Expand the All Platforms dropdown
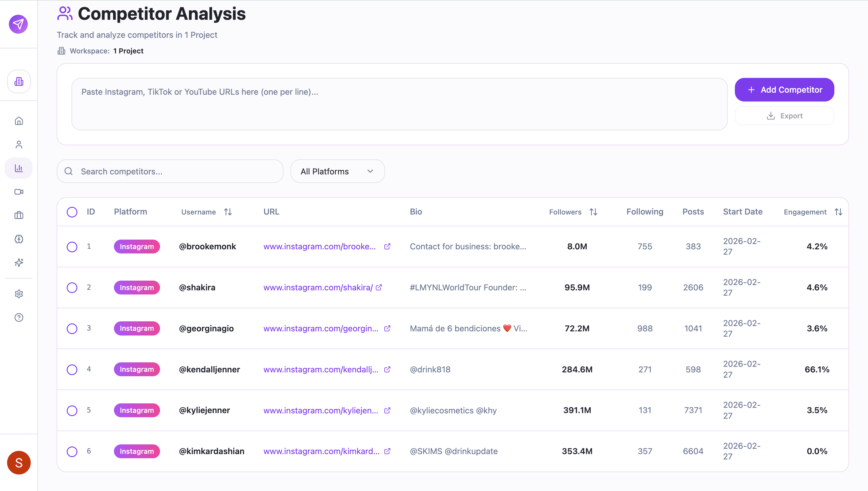868x491 pixels. point(337,171)
